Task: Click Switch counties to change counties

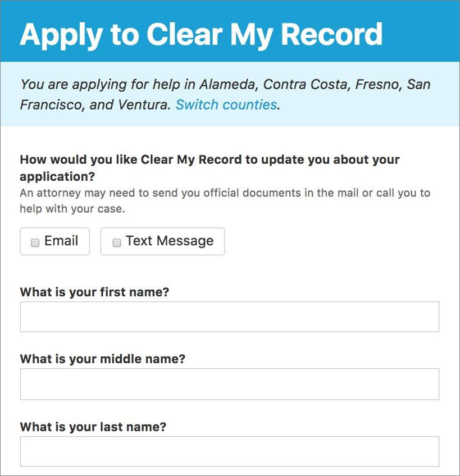Action: click(x=225, y=104)
